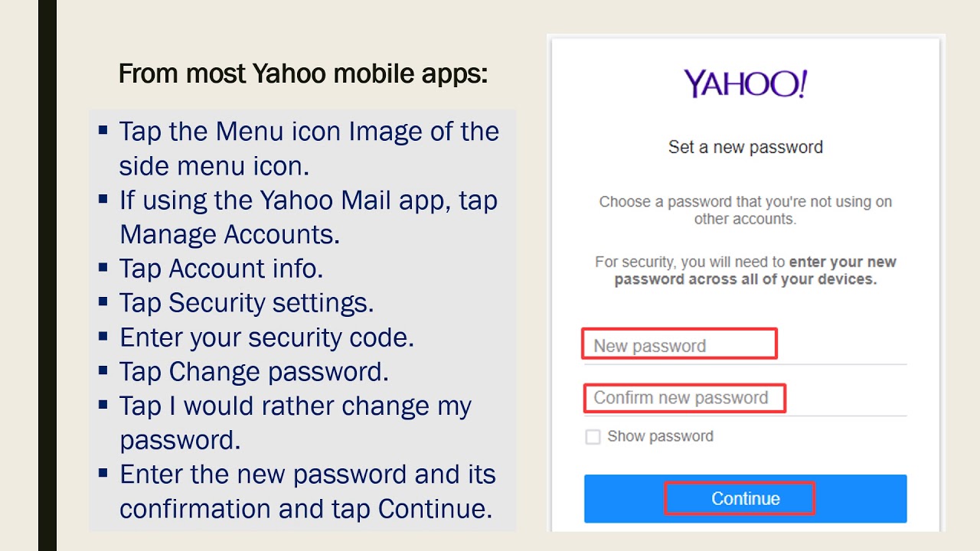Click the bullet marker beside the Continue step
Image resolution: width=980 pixels, height=551 pixels.
pyautogui.click(x=105, y=471)
